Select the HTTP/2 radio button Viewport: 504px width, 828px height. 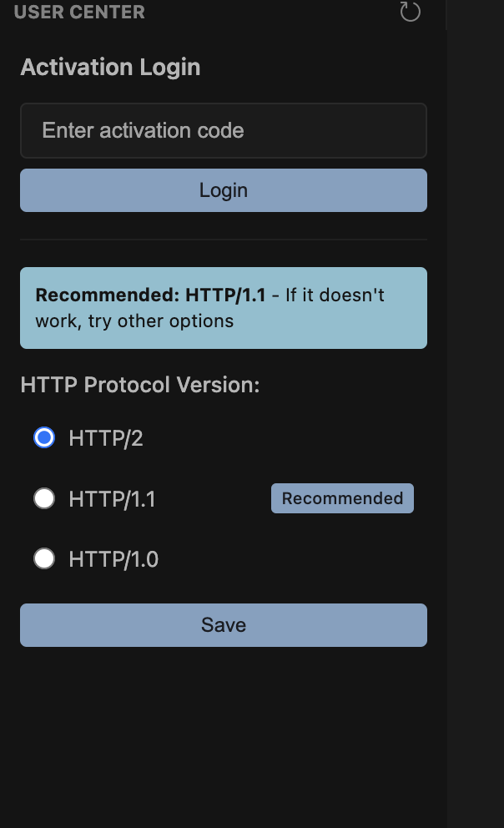[x=44, y=438]
